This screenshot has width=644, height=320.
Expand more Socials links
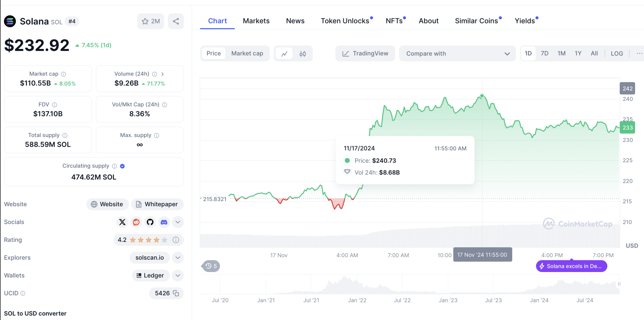[178, 222]
